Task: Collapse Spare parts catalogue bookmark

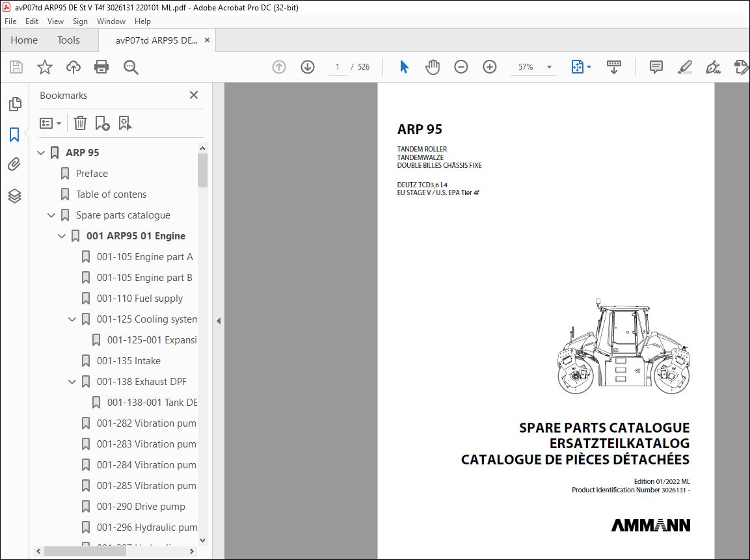Action: tap(51, 215)
